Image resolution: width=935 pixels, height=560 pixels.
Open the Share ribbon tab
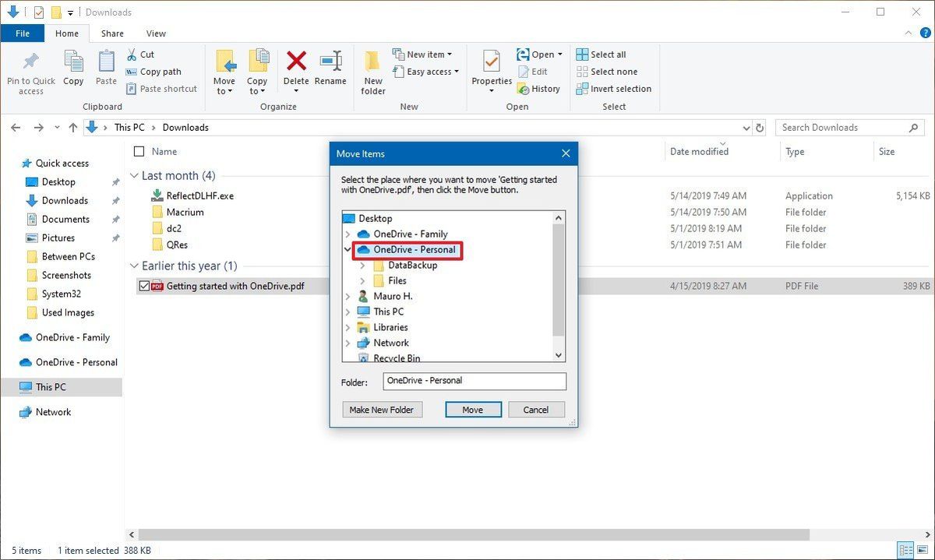[x=111, y=33]
